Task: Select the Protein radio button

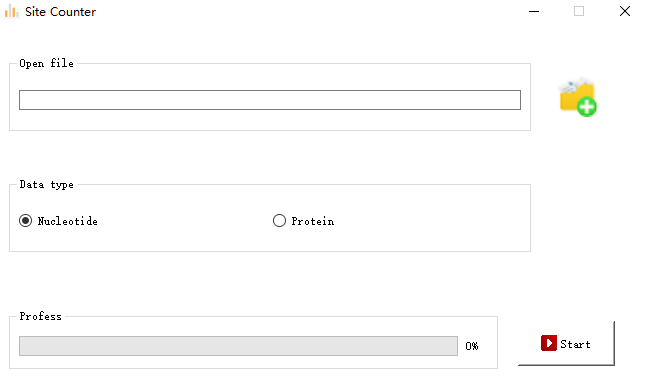Action: coord(279,221)
